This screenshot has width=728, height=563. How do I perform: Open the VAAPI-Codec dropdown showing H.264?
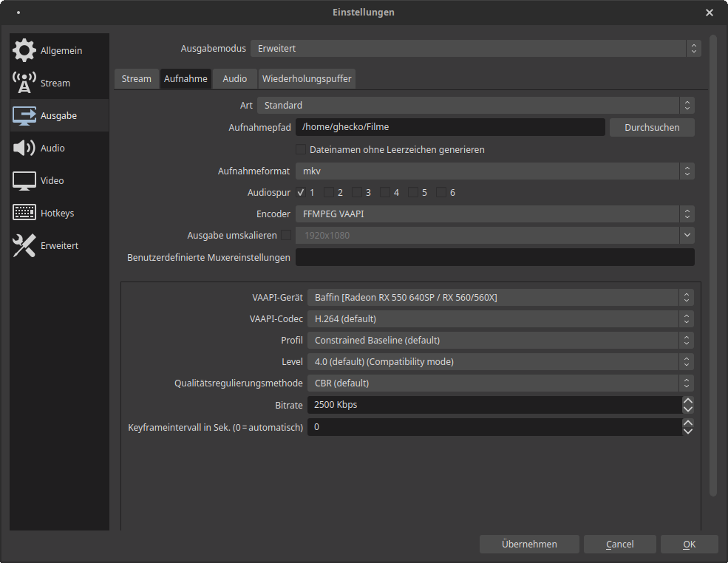(500, 319)
